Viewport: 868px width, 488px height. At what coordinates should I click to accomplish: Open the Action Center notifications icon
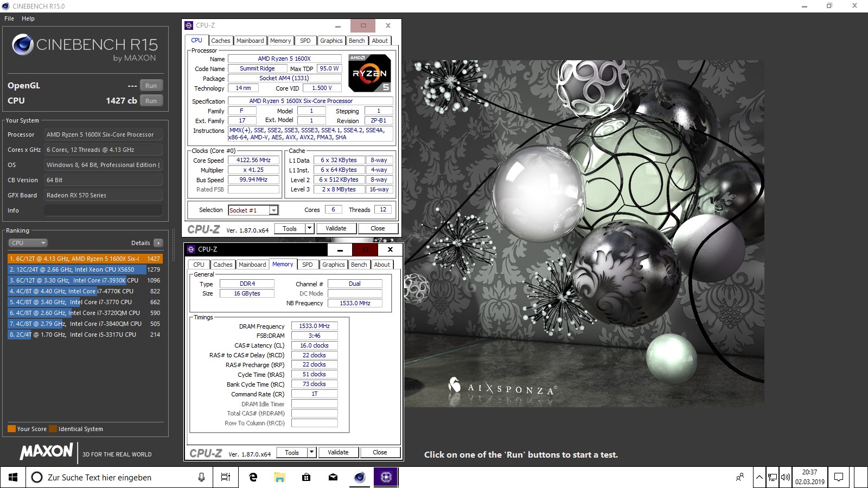coord(839,477)
